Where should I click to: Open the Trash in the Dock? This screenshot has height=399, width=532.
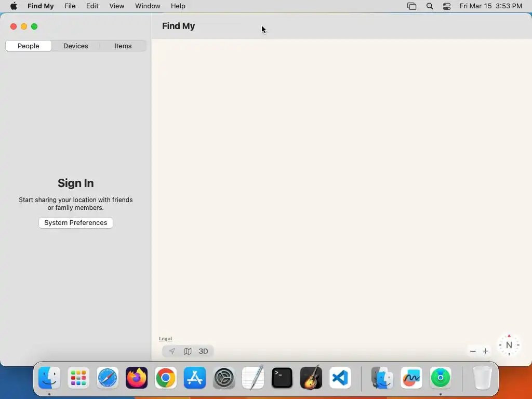pos(482,378)
